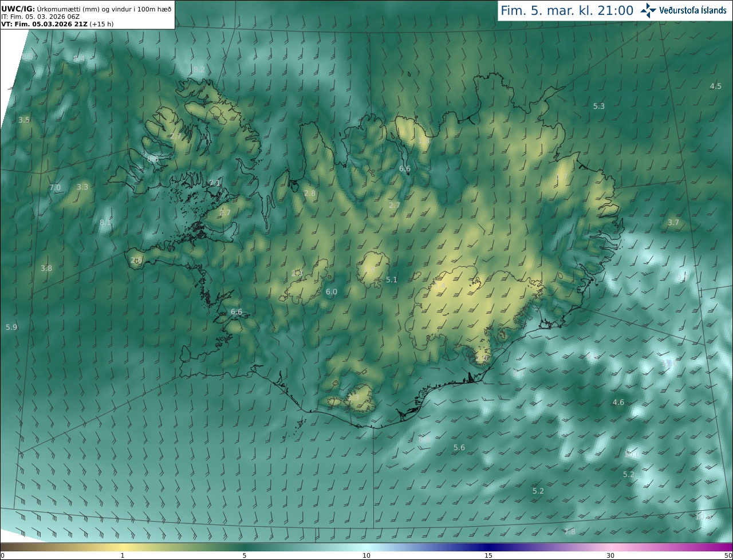This screenshot has width=733, height=560.
Task: Click the colorbar tick label 1
Action: tap(123, 555)
